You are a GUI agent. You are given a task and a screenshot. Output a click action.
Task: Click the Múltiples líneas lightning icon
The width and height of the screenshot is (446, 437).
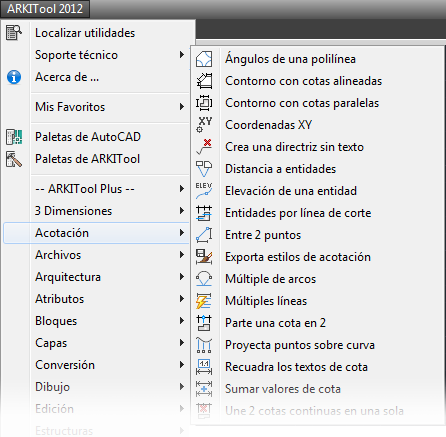[204, 301]
